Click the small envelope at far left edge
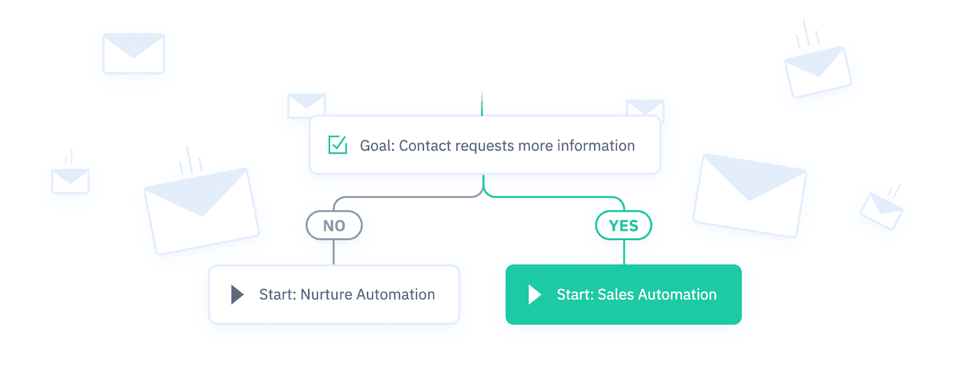The image size is (980, 379). [x=70, y=181]
